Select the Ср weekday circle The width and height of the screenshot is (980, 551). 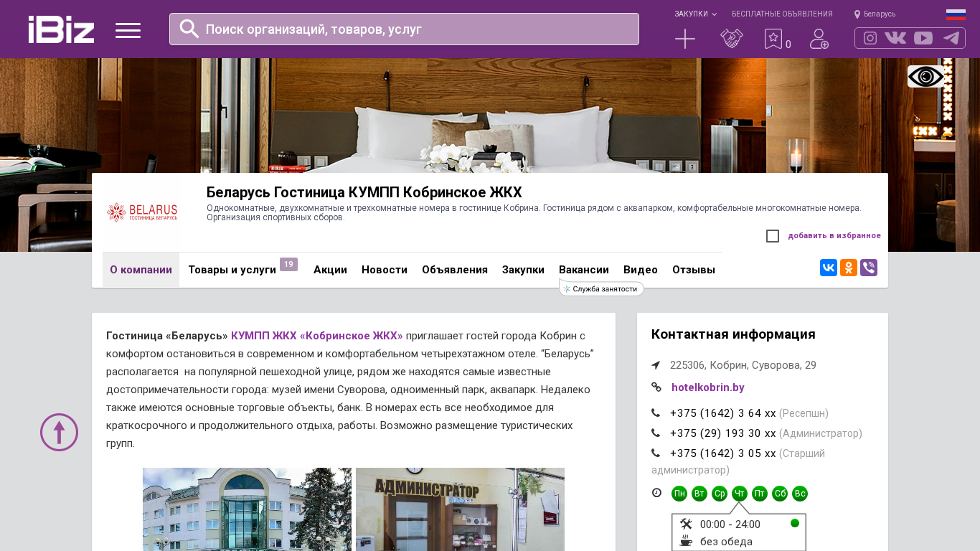720,494
